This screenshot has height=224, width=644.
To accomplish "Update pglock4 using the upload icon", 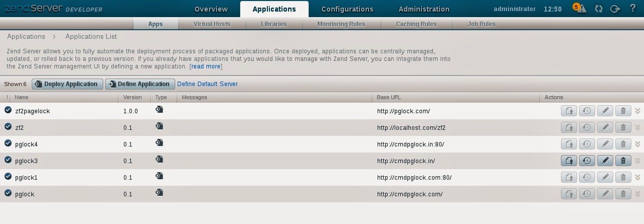I will click(x=569, y=144).
